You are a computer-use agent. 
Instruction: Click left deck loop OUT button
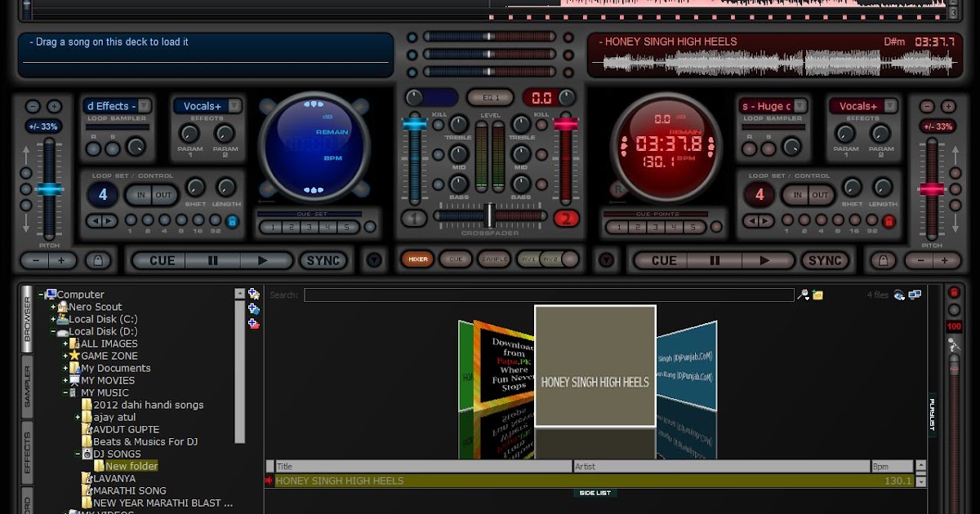tap(163, 195)
